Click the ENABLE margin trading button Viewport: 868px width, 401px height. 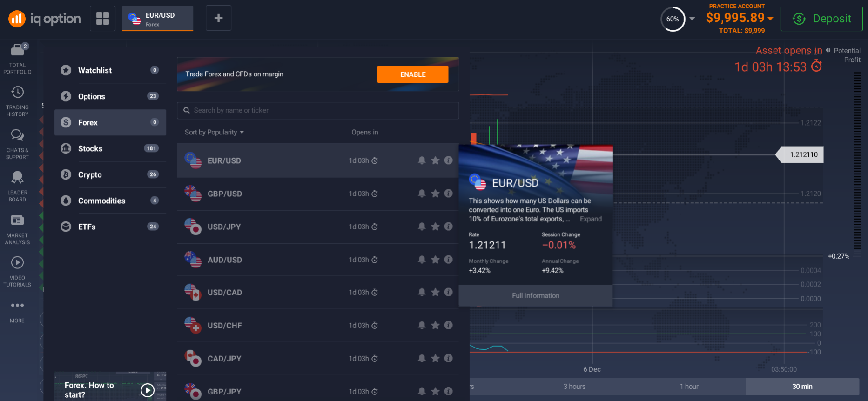[x=413, y=74]
